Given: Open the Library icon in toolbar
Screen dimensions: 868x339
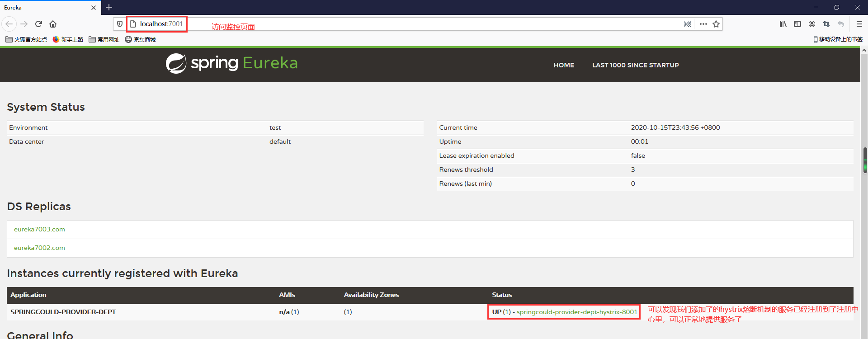Looking at the screenshot, I should click(x=783, y=24).
